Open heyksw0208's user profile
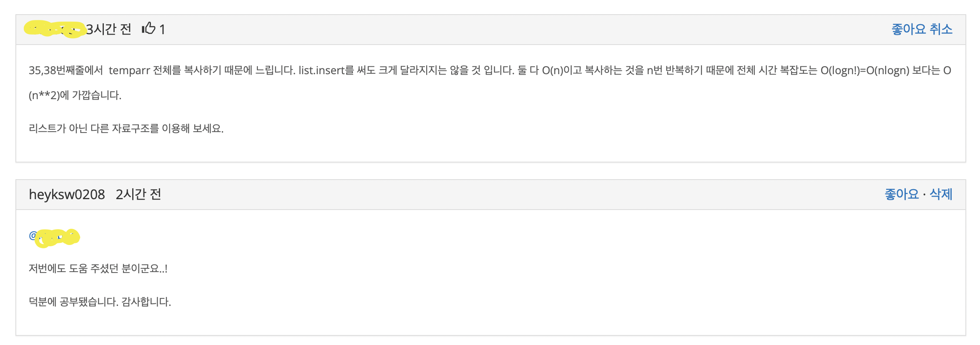This screenshot has height=345, width=980. click(x=67, y=194)
